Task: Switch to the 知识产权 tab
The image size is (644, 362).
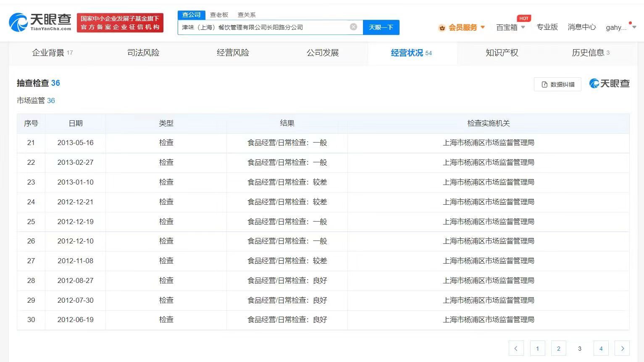Action: click(x=502, y=53)
